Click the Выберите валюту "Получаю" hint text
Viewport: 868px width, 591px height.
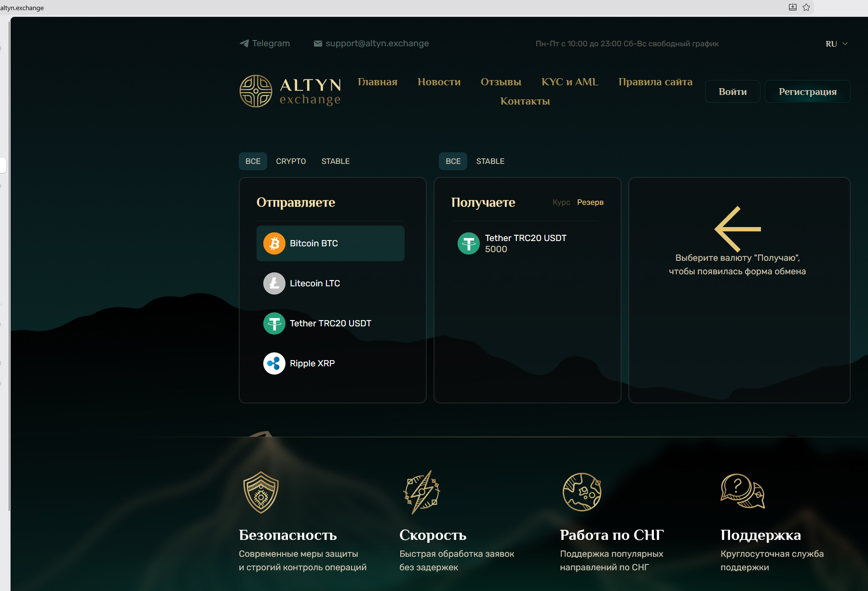[737, 265]
